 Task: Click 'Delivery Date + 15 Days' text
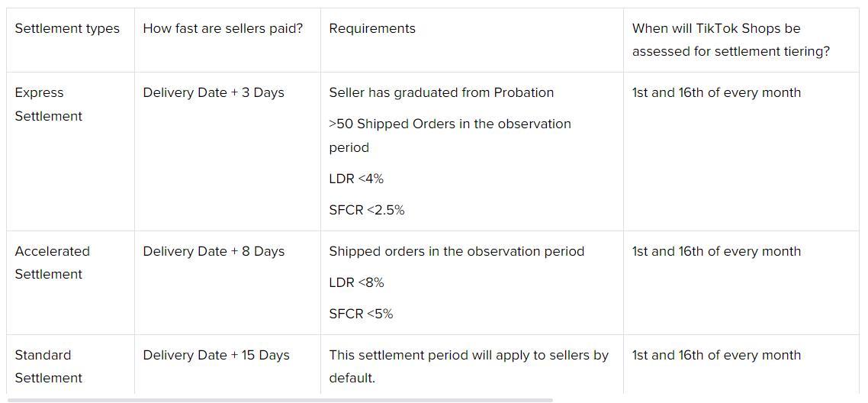point(217,355)
